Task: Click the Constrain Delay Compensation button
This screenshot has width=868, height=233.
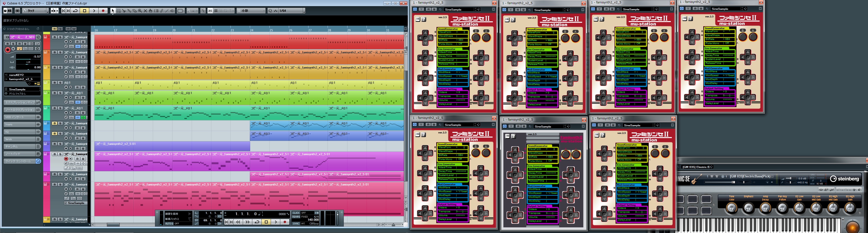Action: tap(17, 11)
